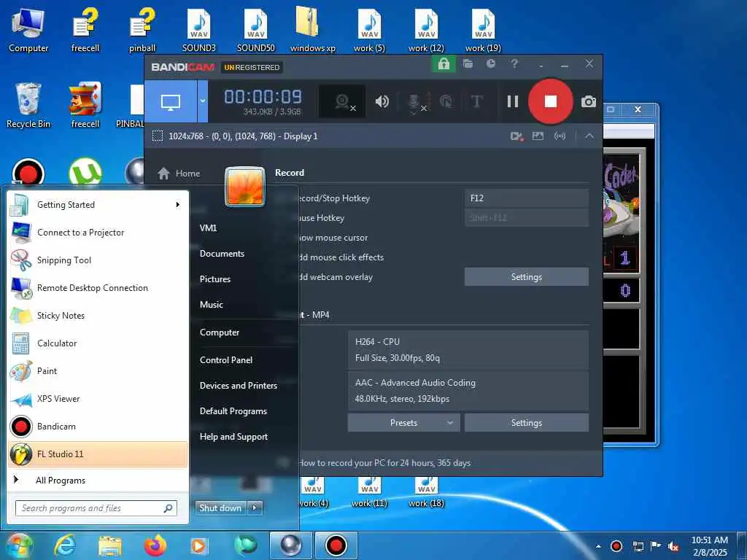Click the video record indicator icon
This screenshot has height=560, width=747.
517,136
